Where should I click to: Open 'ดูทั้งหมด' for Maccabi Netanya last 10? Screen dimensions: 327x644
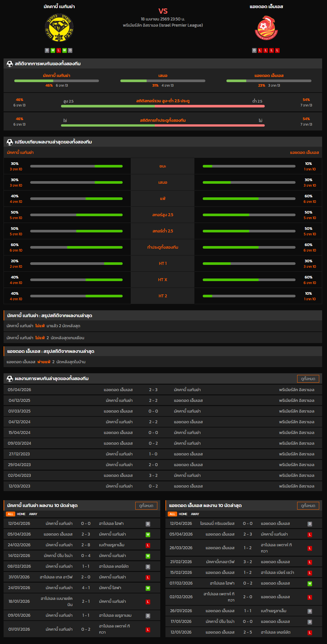(146, 506)
